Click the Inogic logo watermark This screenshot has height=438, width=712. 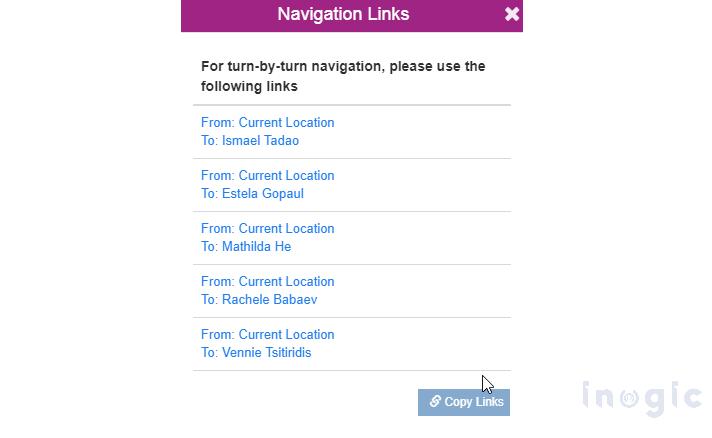tap(642, 397)
